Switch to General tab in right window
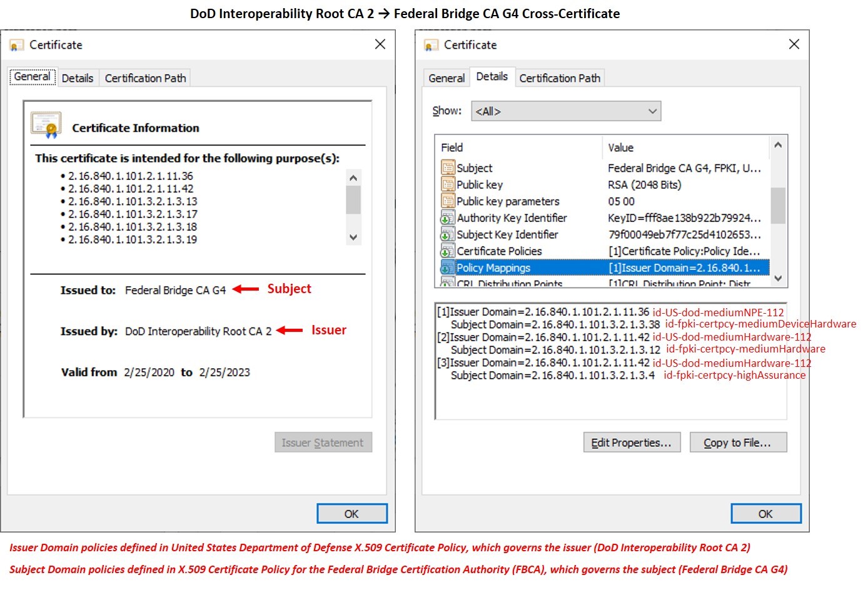The width and height of the screenshot is (868, 595). tap(447, 78)
